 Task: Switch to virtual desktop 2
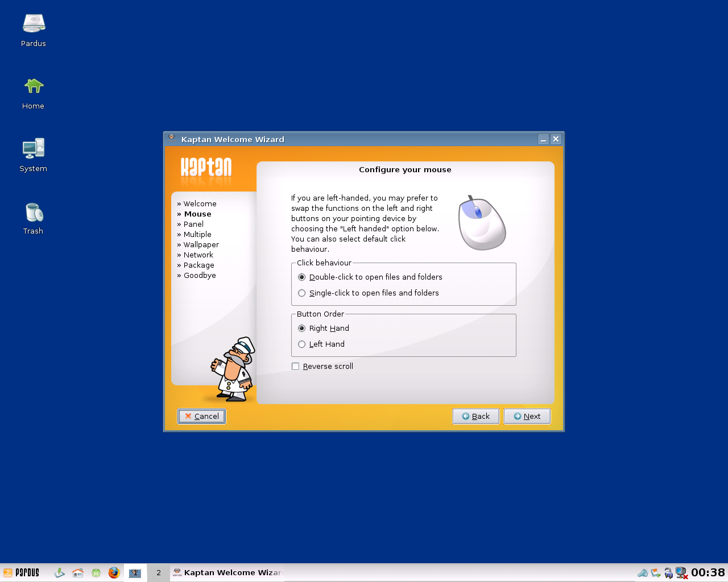[x=159, y=572]
